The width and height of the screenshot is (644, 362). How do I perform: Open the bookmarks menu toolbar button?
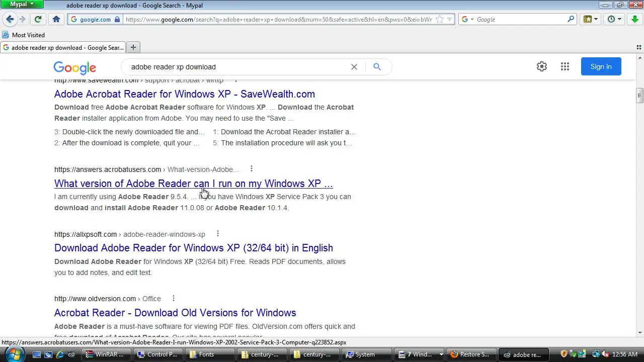click(591, 19)
